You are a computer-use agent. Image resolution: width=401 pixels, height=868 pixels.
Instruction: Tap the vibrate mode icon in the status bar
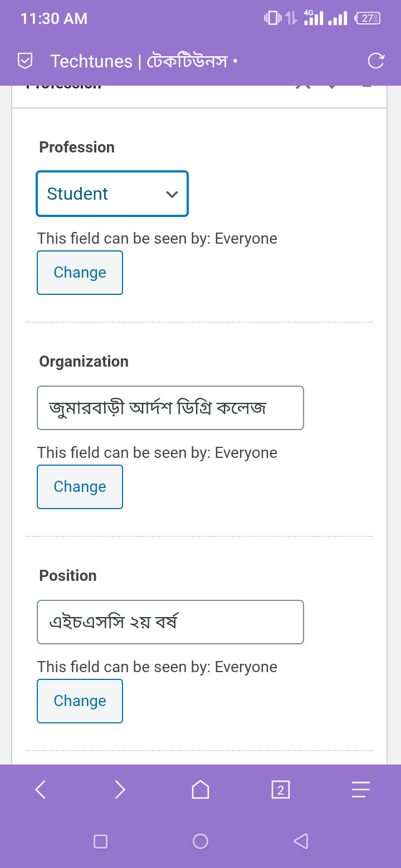tap(272, 18)
